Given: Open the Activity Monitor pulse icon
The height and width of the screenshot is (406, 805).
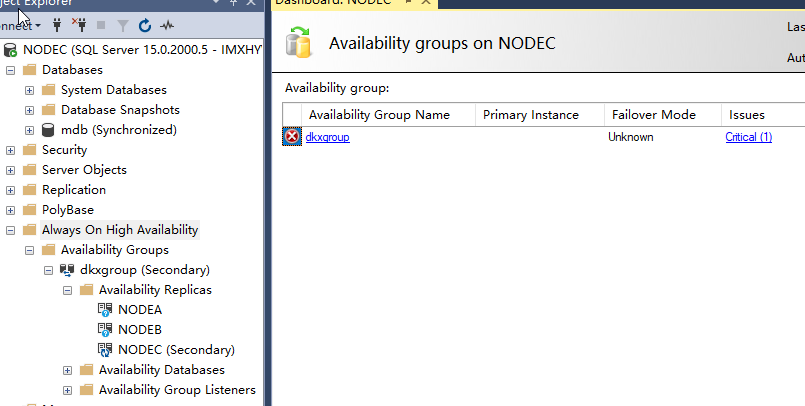Looking at the screenshot, I should 167,25.
